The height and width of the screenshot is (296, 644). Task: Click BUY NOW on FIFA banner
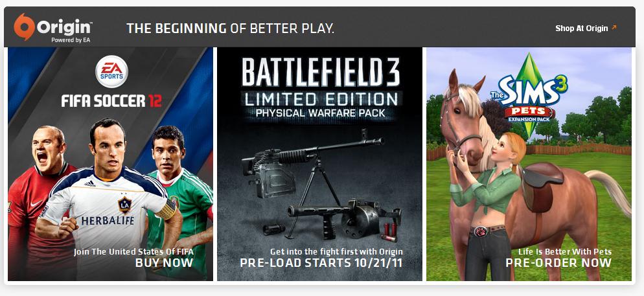pos(165,263)
